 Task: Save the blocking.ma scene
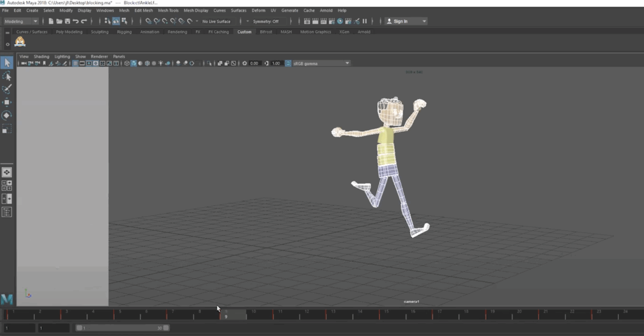pyautogui.click(x=67, y=21)
